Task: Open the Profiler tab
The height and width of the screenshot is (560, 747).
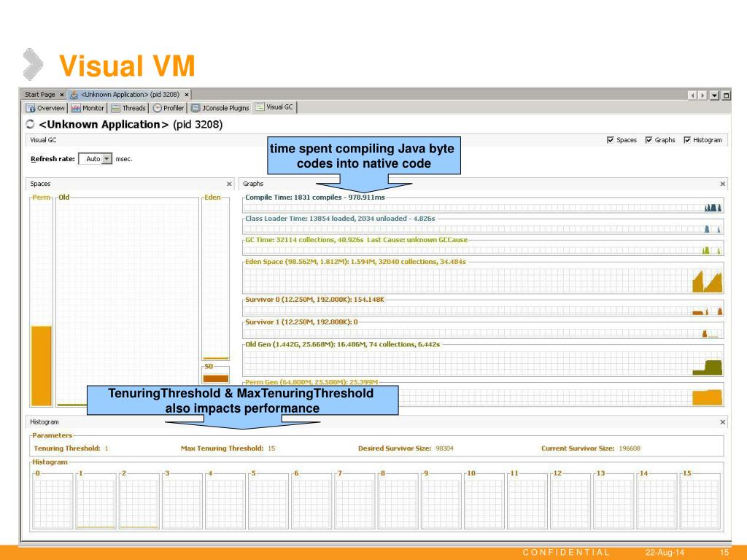Action: [x=169, y=108]
